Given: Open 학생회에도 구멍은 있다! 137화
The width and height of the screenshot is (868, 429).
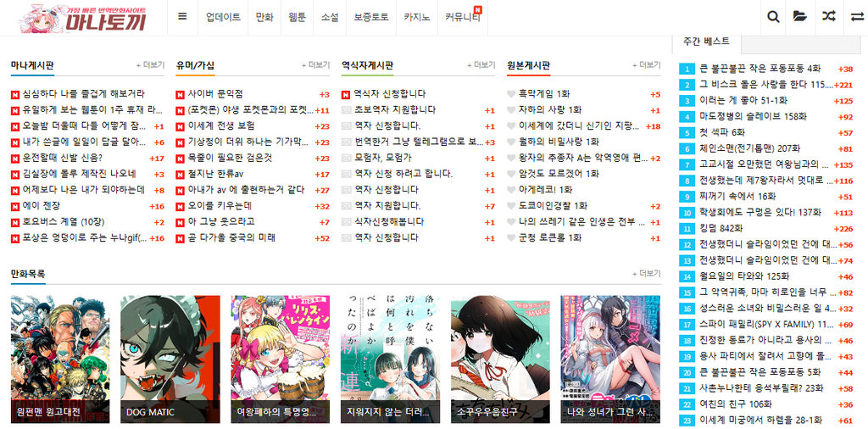Looking at the screenshot, I should [x=760, y=213].
